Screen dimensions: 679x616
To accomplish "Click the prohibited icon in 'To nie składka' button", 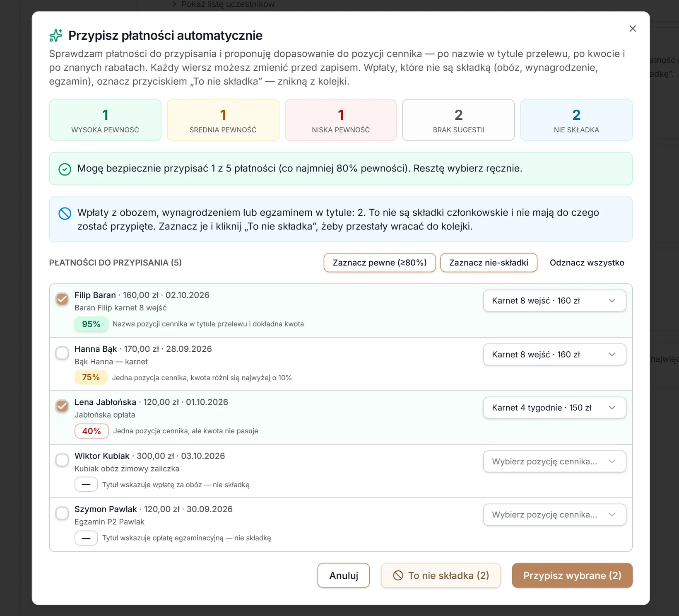I will tap(398, 575).
